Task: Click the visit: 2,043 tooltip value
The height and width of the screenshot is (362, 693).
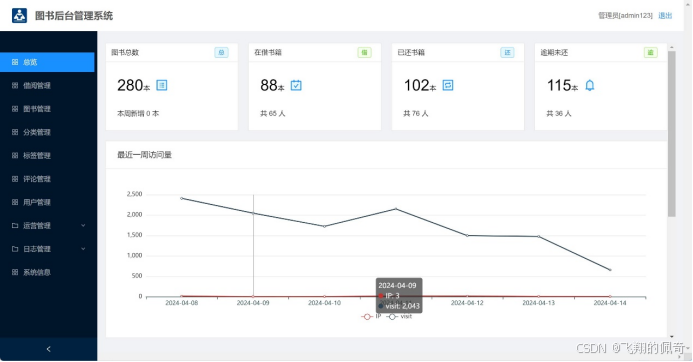Action: tap(402, 306)
